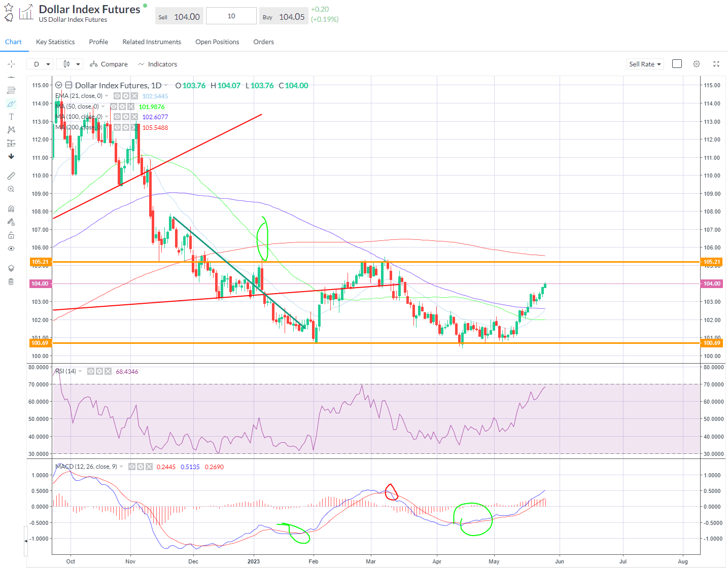The width and height of the screenshot is (728, 568).
Task: Open MA 50 indicator settings
Action: (x=122, y=106)
